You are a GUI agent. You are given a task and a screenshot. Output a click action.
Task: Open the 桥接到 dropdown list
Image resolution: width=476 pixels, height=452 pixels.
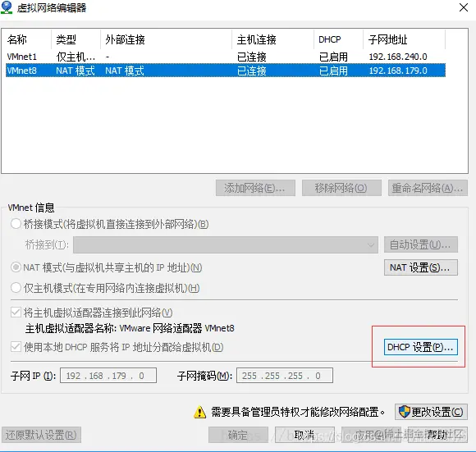[226, 244]
